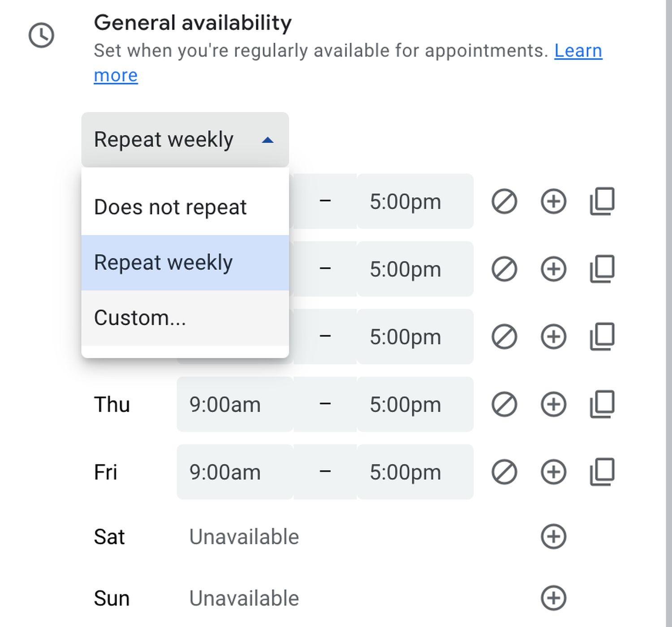Copy Friday's times to other days
The image size is (672, 627).
click(x=602, y=472)
